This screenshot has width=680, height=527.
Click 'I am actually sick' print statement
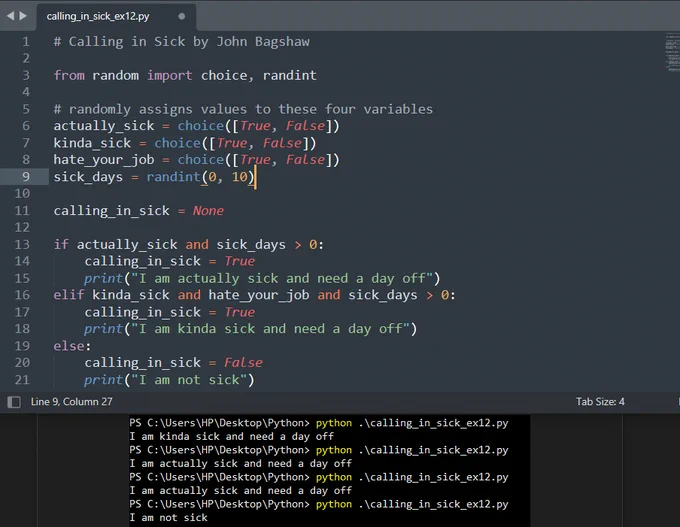coord(262,278)
